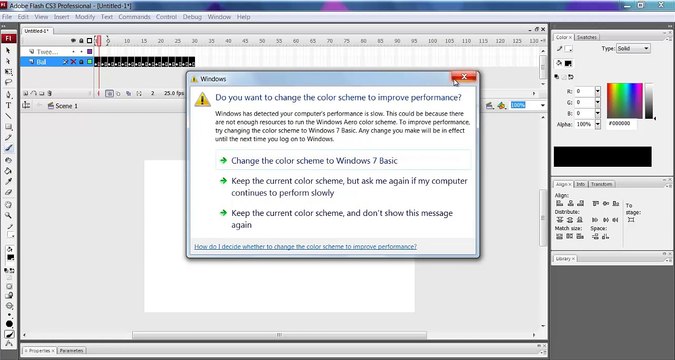Open the Control menu
Image resolution: width=675 pixels, height=360 pixels.
coord(166,17)
